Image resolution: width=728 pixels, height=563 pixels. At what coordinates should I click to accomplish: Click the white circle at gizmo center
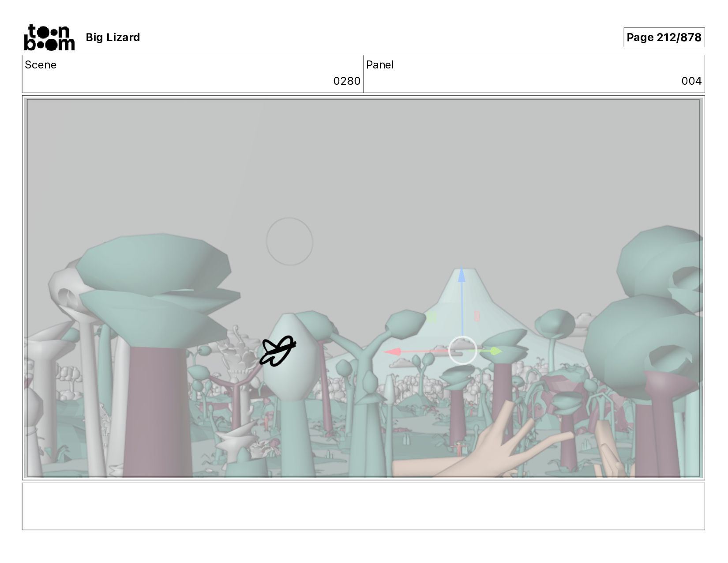[462, 351]
